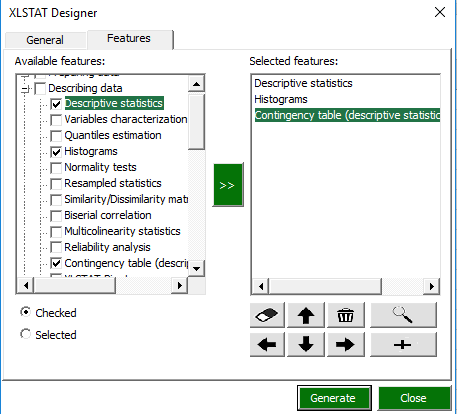Click the available features vertical scrollbar thumb
The height and width of the screenshot is (414, 457).
point(196,121)
